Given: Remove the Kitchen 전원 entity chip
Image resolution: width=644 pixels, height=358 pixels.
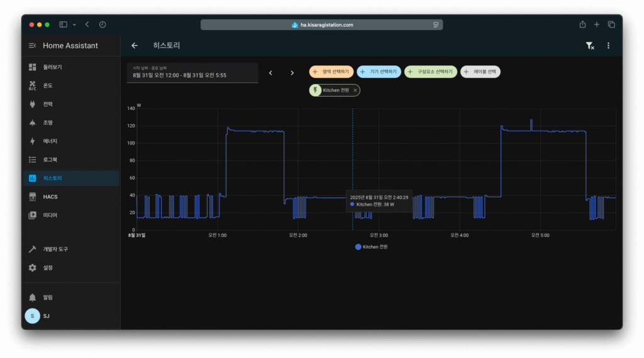Looking at the screenshot, I should point(355,90).
